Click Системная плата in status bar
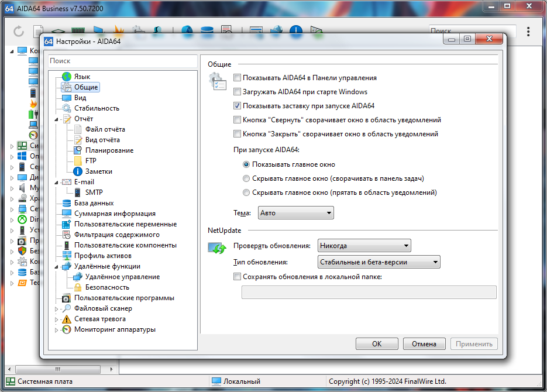547x392 pixels. [45, 381]
